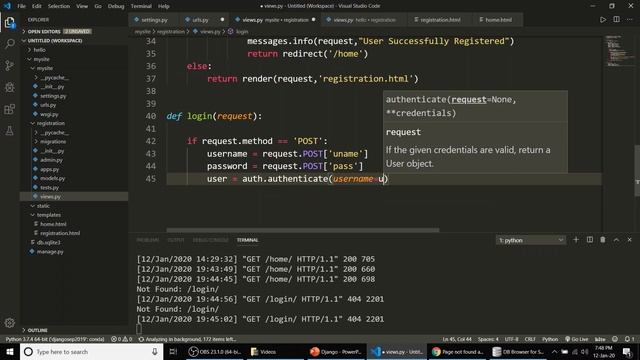Kill terminal with trash icon
The image size is (640, 360).
click(603, 240)
